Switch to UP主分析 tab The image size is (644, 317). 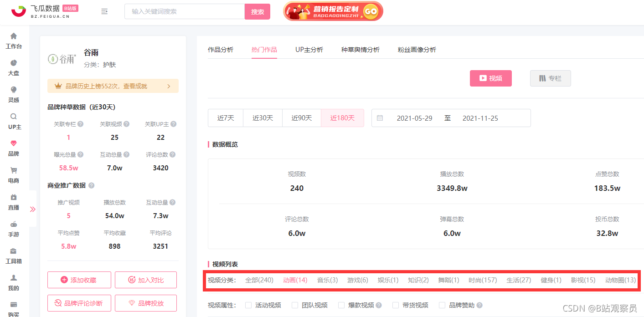click(309, 50)
